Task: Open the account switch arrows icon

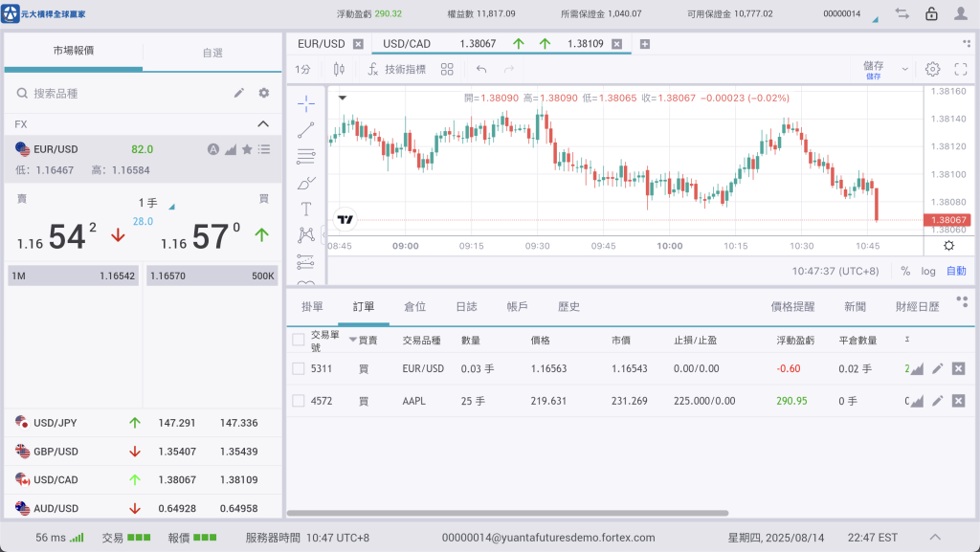Action: click(x=902, y=13)
